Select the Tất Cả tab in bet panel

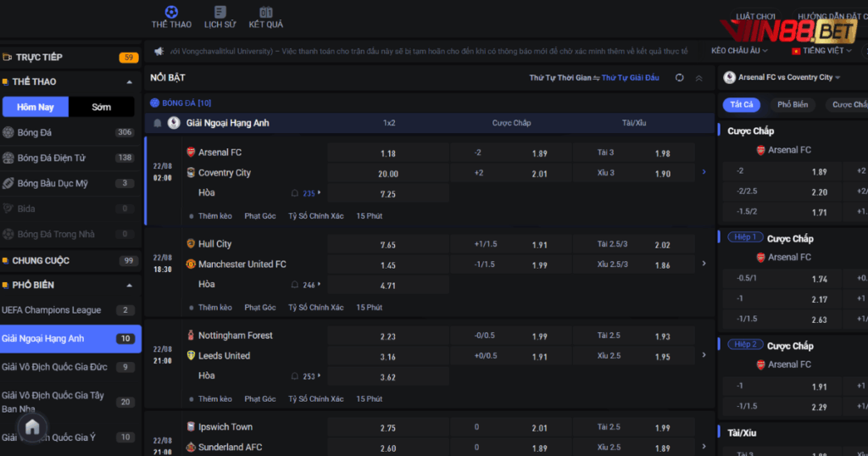[x=741, y=104]
